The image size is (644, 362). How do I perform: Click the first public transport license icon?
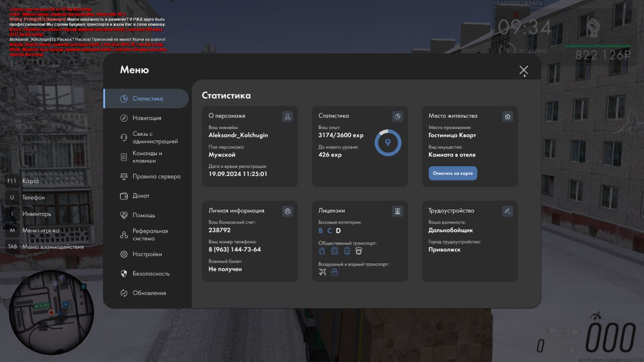323,251
